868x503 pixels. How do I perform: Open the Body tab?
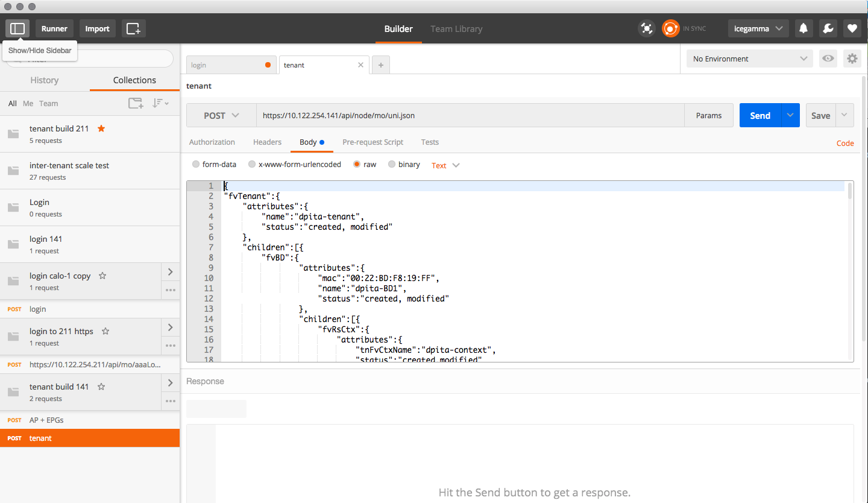pos(312,142)
